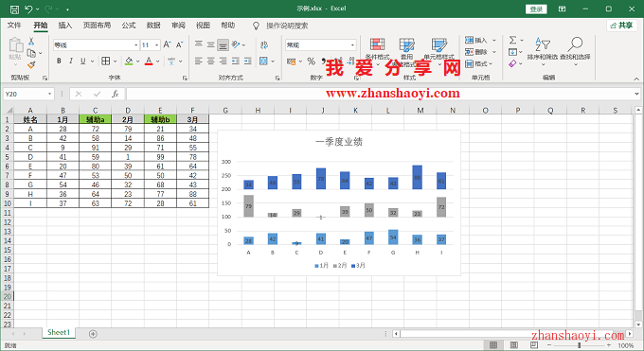The height and width of the screenshot is (351, 644).
Task: Adjust the zoom slider handle
Action: (x=579, y=345)
